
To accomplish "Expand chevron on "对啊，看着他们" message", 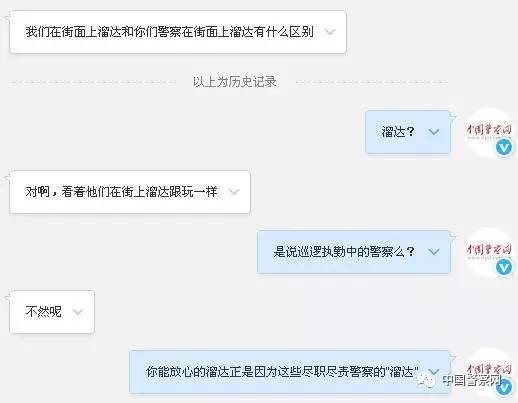I will (x=234, y=192).
